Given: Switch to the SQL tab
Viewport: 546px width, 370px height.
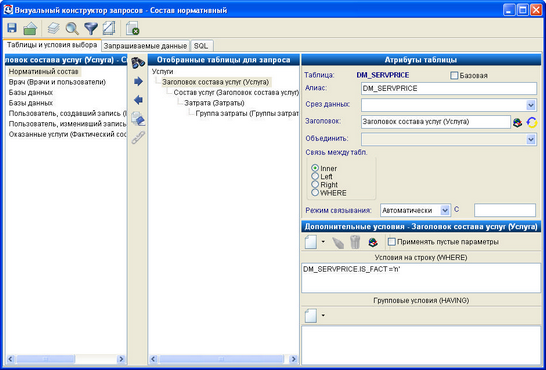Looking at the screenshot, I should tap(201, 46).
